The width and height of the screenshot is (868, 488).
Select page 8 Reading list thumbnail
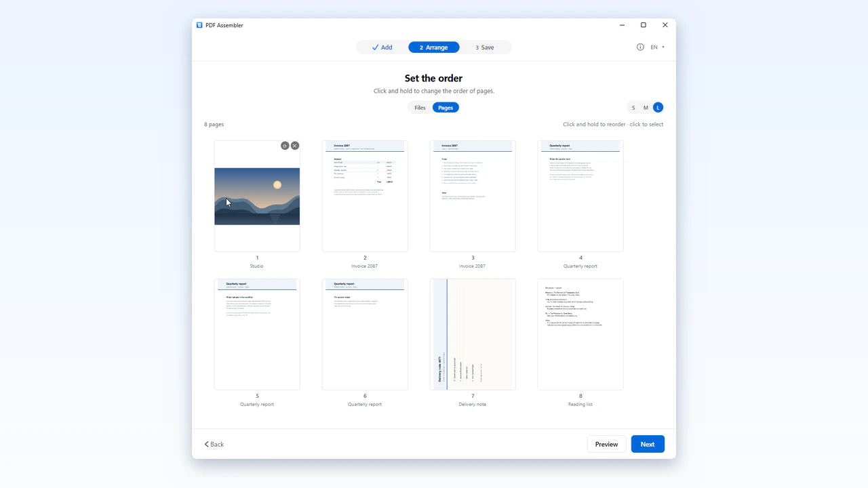tap(580, 334)
